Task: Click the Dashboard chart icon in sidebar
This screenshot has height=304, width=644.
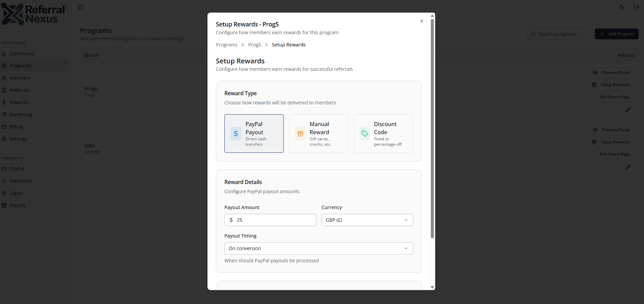Action: coord(4,54)
